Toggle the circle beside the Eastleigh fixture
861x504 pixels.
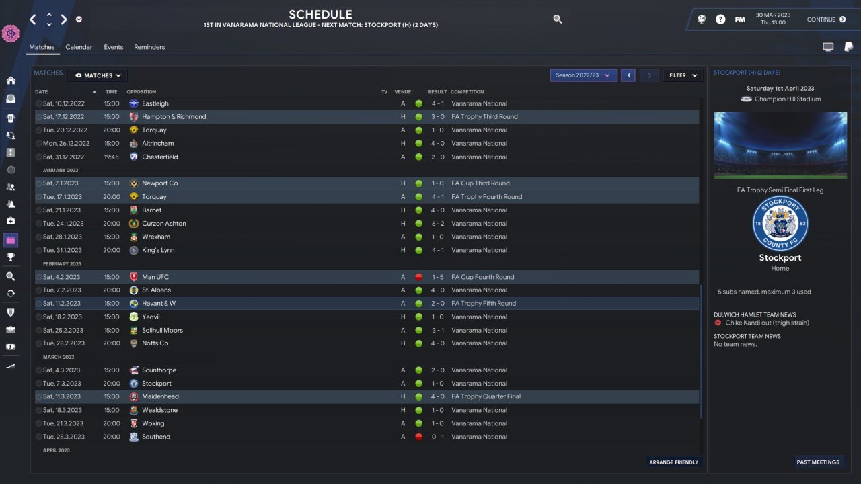[39, 103]
